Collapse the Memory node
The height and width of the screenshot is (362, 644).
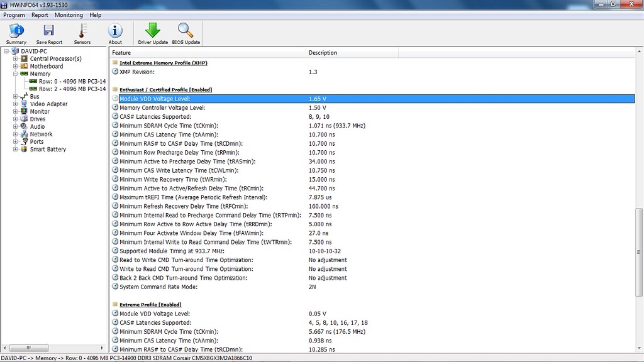pos(15,74)
